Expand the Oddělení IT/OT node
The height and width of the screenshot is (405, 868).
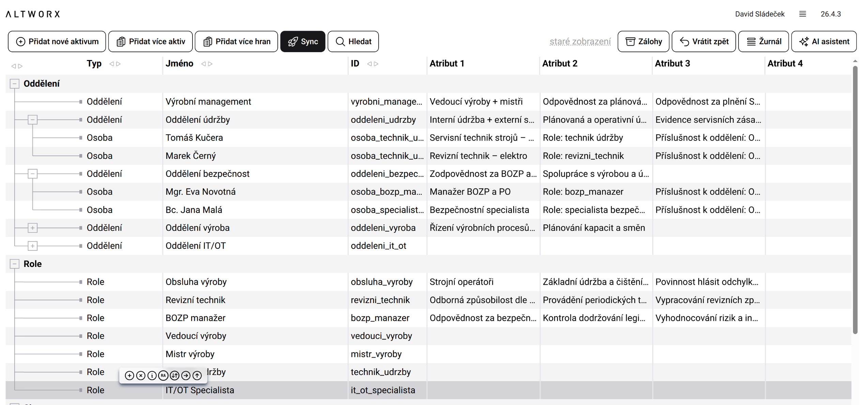(32, 246)
